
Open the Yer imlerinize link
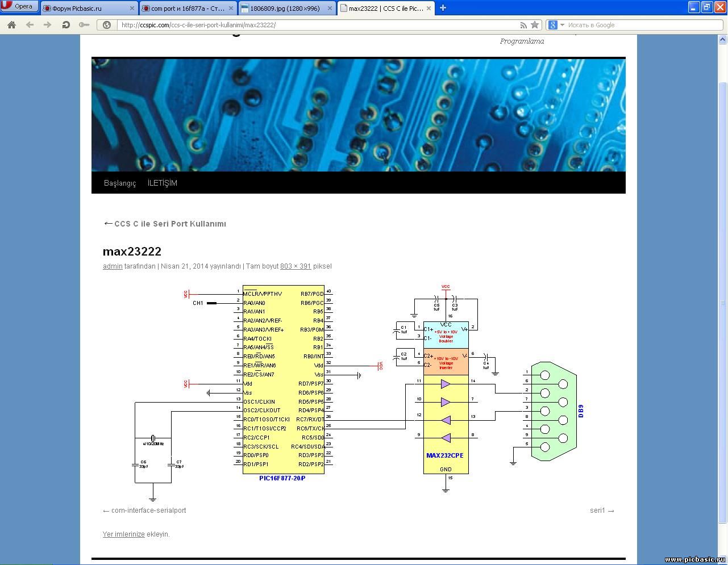tap(124, 534)
